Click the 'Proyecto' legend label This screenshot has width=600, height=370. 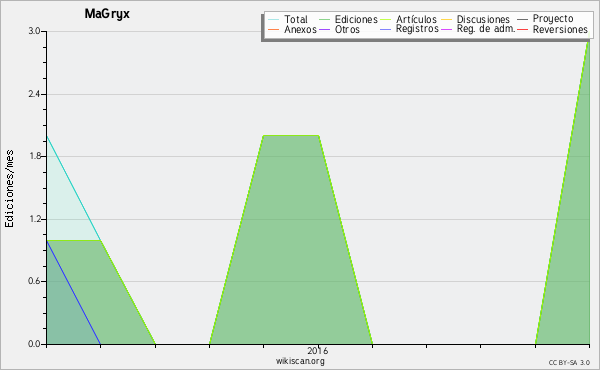(x=553, y=19)
